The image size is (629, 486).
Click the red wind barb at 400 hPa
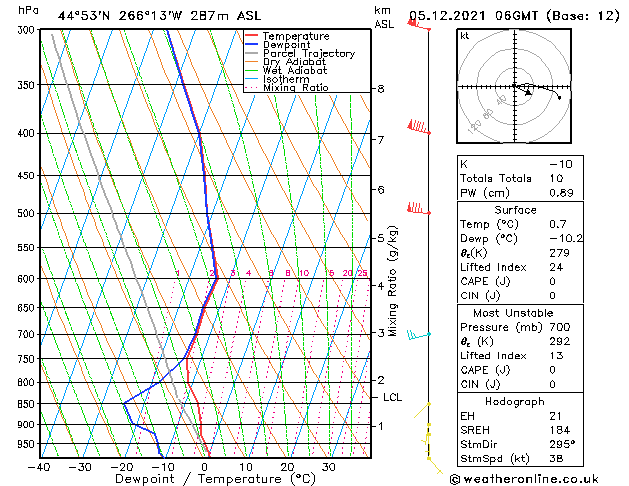[419, 127]
